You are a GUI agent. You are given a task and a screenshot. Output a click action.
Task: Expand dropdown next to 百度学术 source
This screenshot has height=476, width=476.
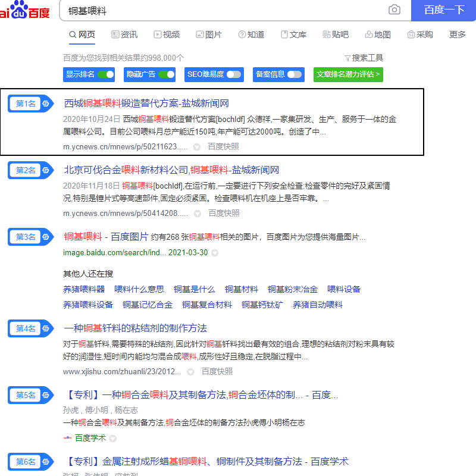pos(112,439)
